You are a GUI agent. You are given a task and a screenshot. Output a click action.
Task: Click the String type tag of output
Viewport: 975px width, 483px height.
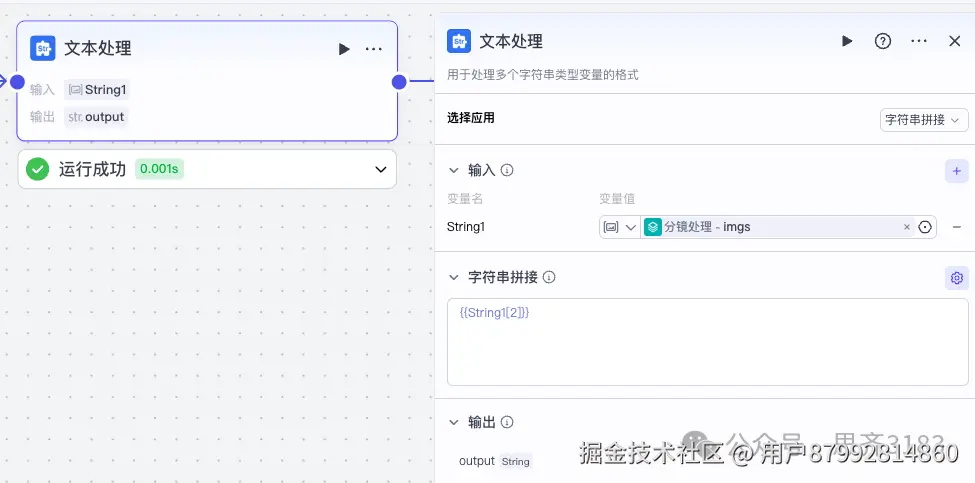[x=515, y=462]
